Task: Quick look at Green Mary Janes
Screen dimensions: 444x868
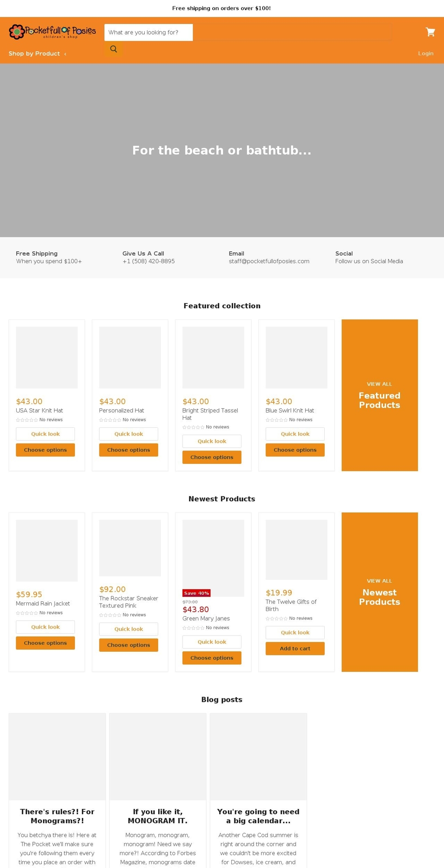Action: point(212,642)
